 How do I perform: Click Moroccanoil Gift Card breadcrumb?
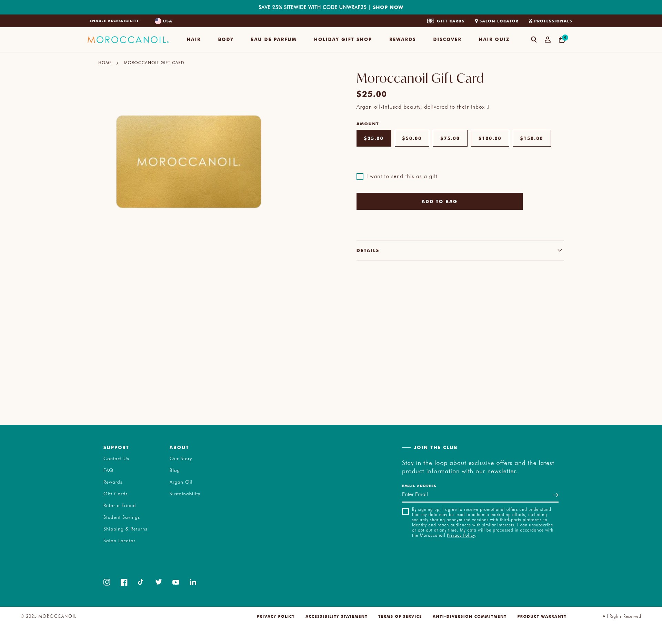(154, 63)
